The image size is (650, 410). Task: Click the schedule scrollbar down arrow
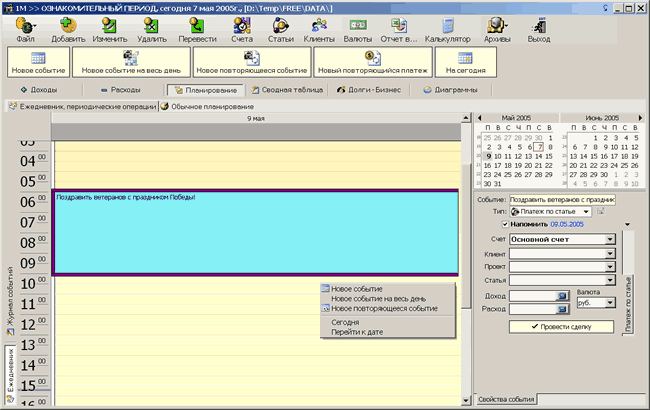click(466, 400)
